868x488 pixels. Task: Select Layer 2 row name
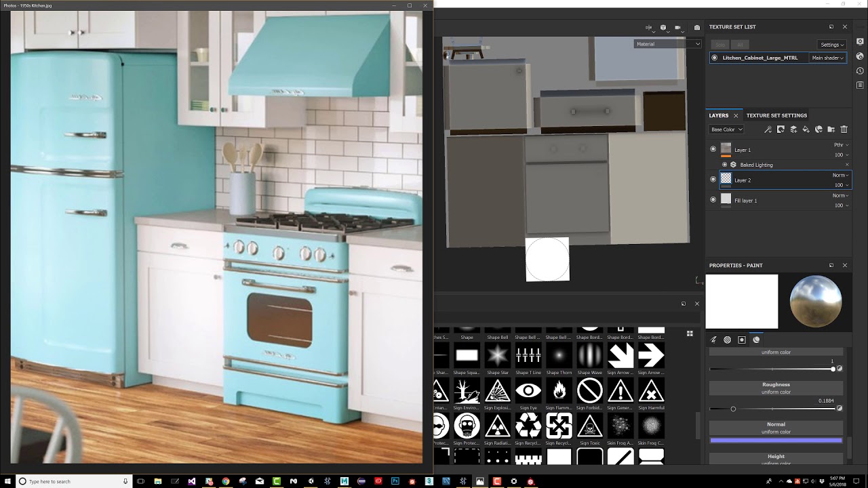(743, 180)
